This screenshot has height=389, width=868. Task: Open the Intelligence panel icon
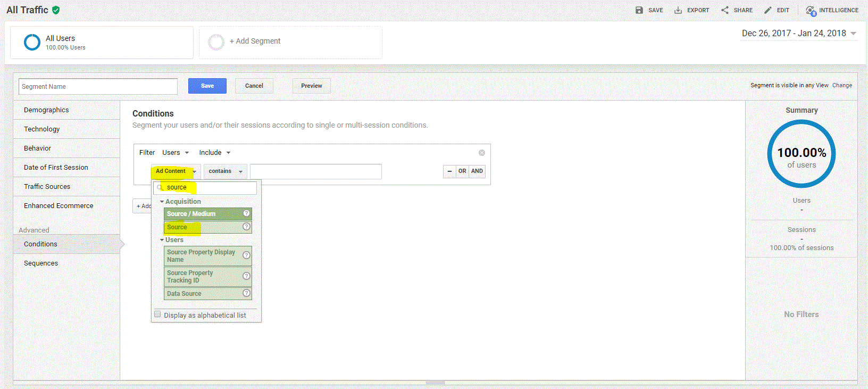coord(811,11)
